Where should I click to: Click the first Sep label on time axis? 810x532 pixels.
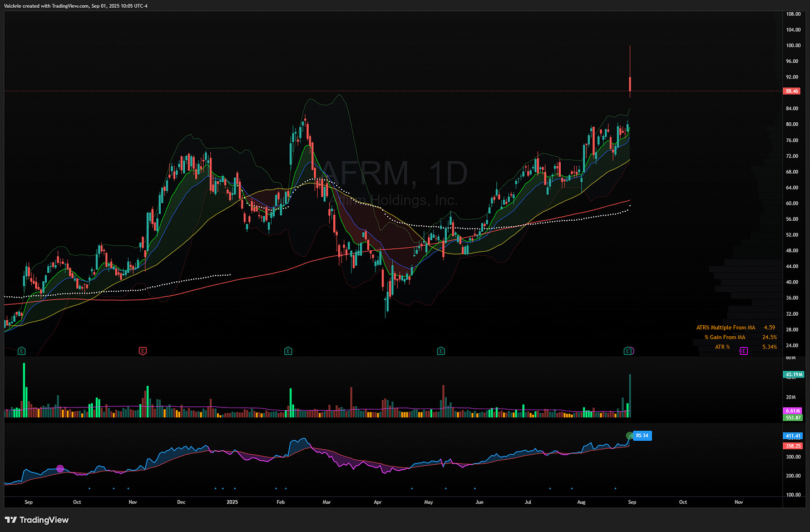click(28, 502)
